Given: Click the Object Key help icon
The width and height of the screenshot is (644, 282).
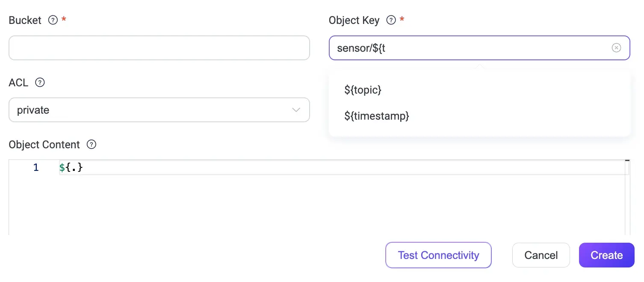Looking at the screenshot, I should 391,20.
